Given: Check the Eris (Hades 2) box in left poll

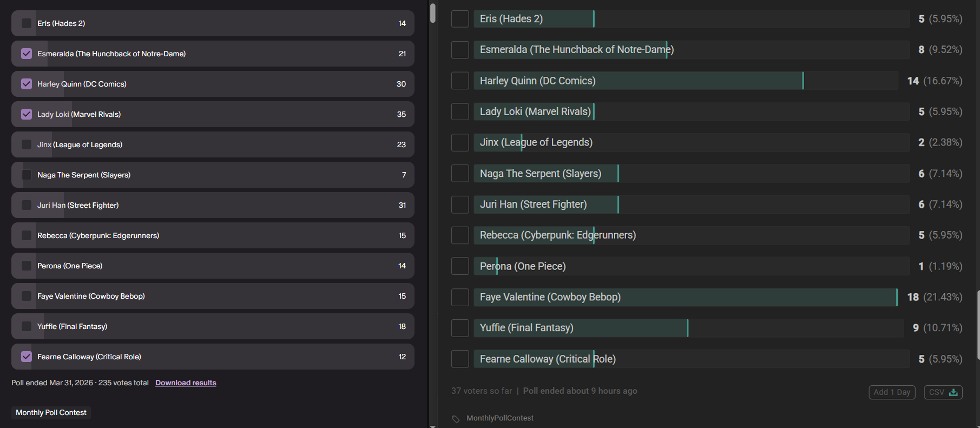Looking at the screenshot, I should coord(26,23).
